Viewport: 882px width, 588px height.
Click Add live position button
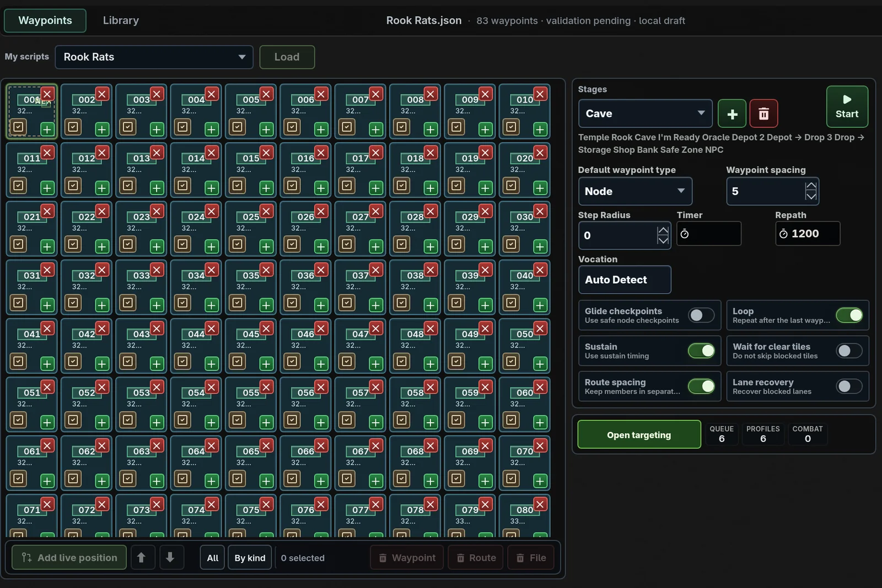[x=69, y=558]
